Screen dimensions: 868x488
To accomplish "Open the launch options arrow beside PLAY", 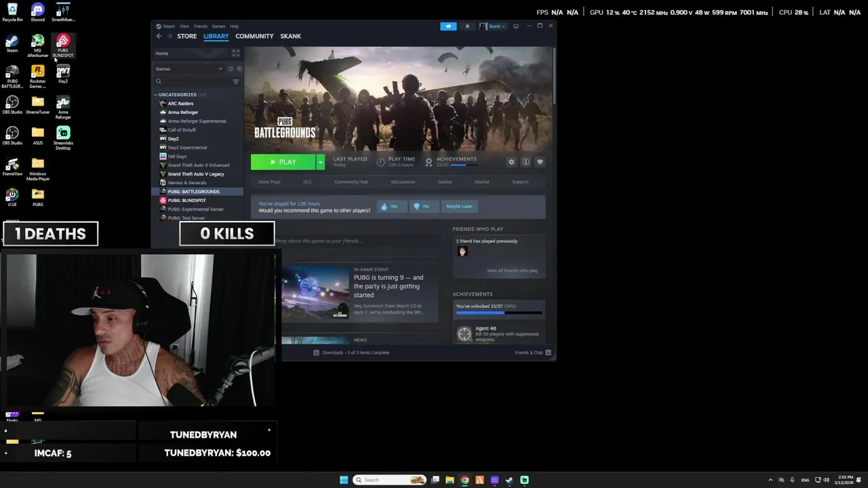I will point(320,162).
